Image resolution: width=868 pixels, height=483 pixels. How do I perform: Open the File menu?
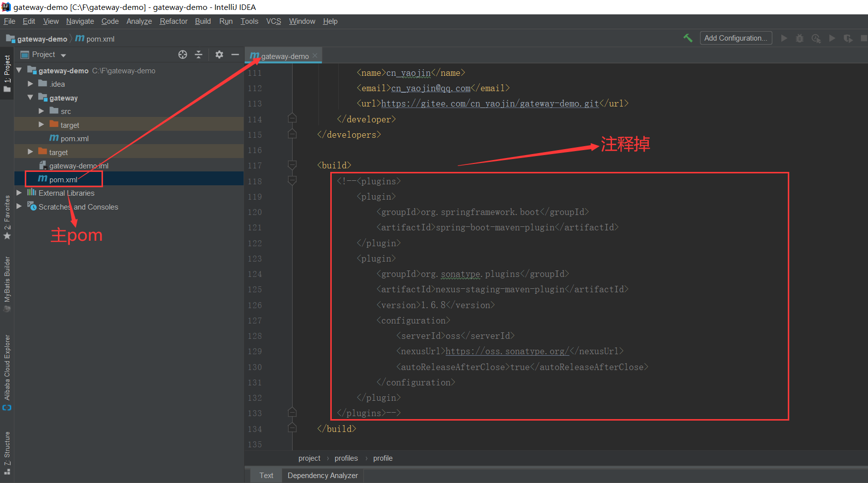[x=9, y=21]
